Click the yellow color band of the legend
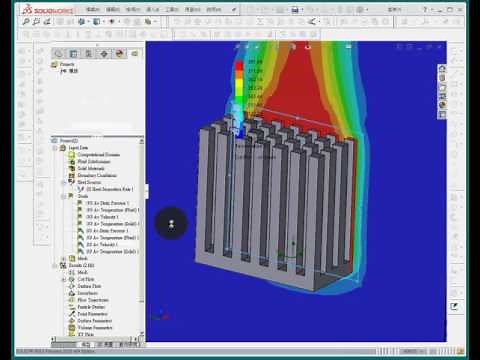The height and width of the screenshot is (360, 480). coord(239,82)
